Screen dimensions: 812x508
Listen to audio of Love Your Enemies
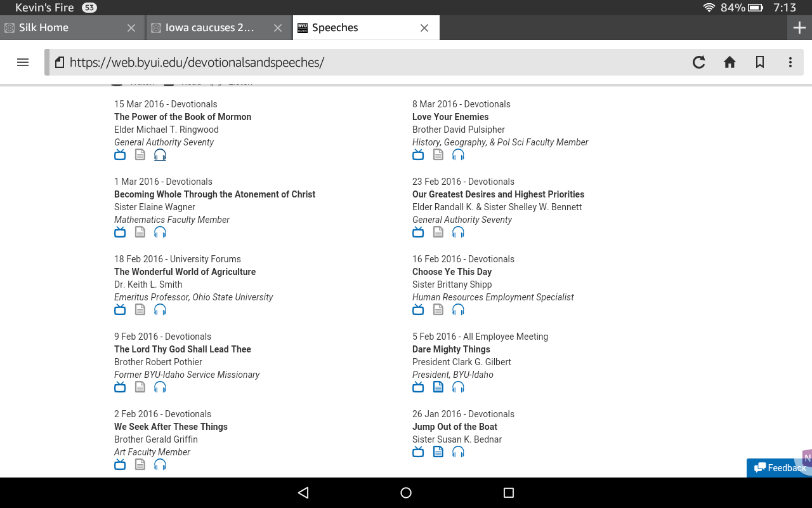point(458,155)
